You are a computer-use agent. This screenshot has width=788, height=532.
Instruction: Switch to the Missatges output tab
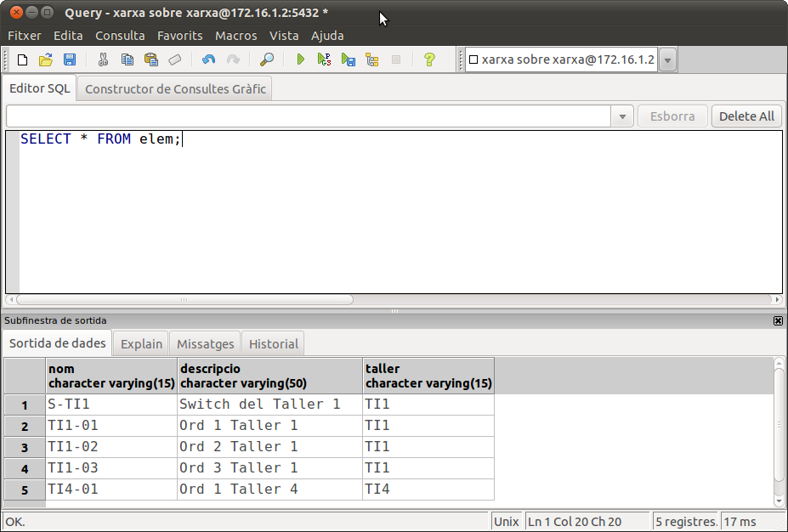[x=205, y=343]
